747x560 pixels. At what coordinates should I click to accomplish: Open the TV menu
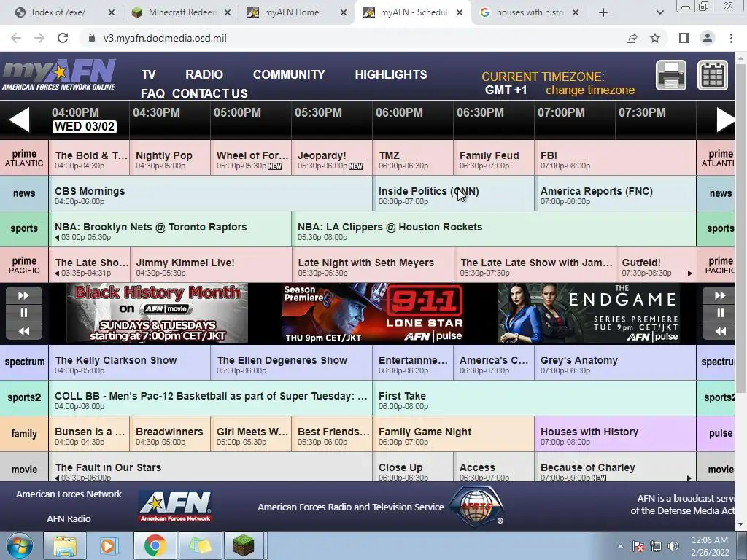point(149,75)
